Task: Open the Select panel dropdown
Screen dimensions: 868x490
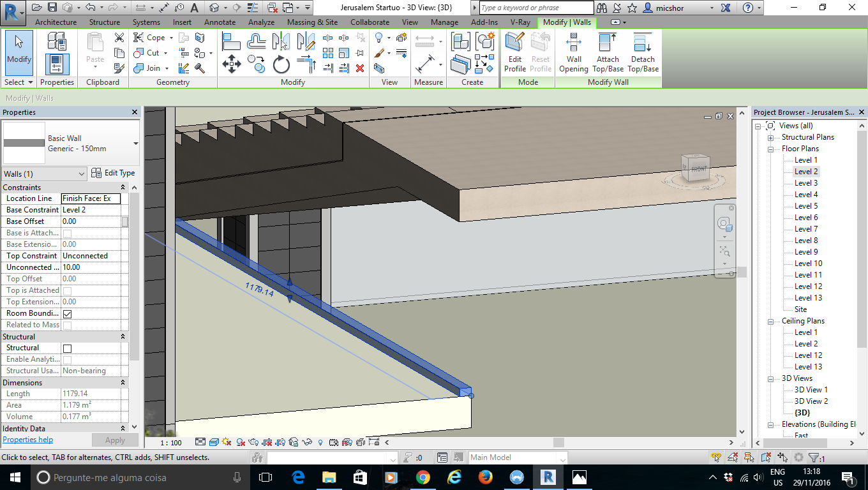Action: (19, 82)
